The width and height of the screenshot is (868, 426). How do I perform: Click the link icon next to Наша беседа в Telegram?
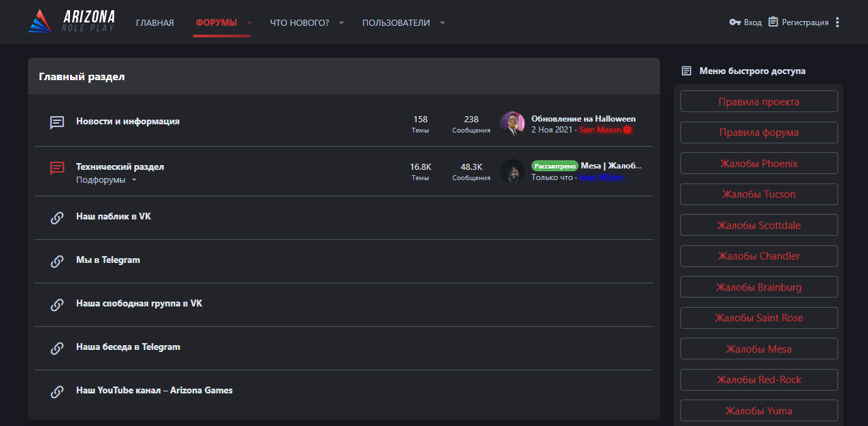(x=57, y=349)
